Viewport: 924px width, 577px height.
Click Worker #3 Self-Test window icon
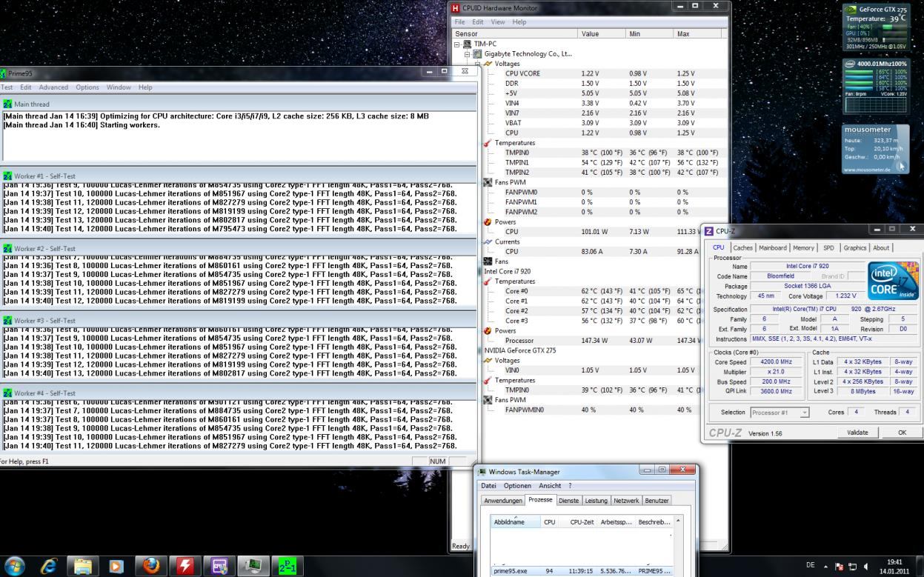(8, 321)
